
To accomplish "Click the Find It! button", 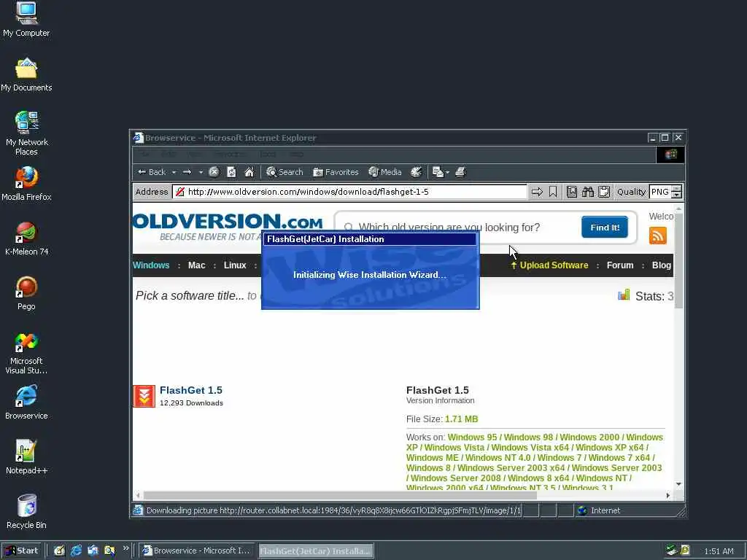I will pyautogui.click(x=605, y=227).
